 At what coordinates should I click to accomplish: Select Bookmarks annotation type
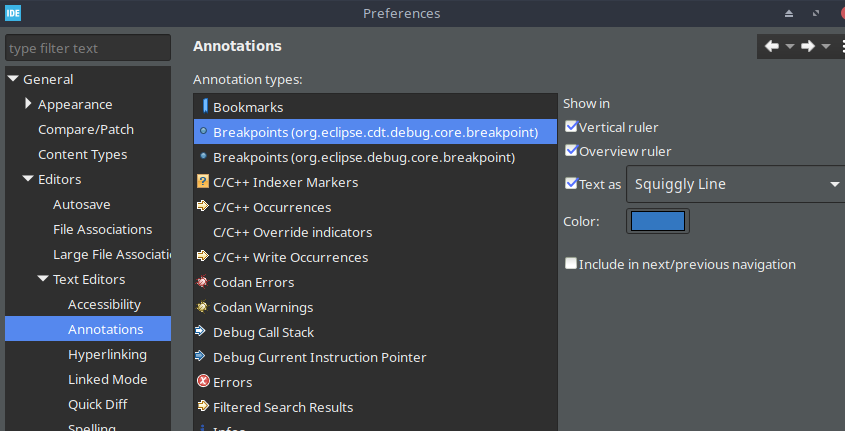coord(375,107)
